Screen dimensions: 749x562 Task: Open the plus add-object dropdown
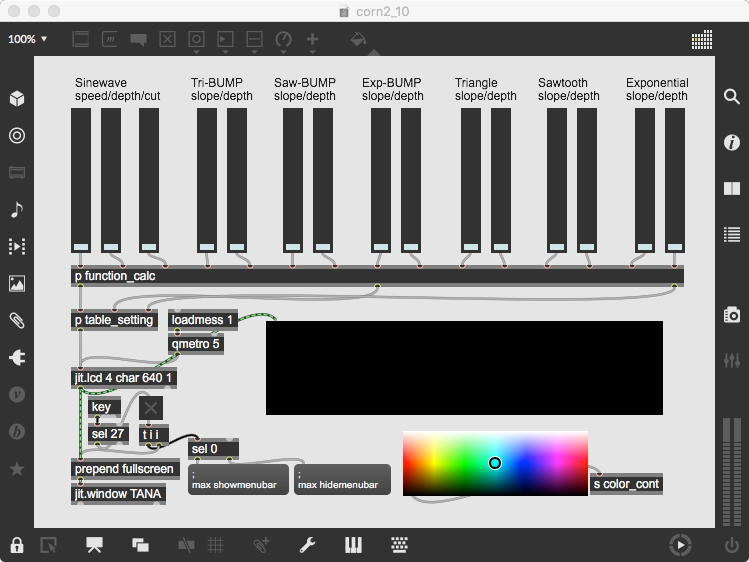(x=312, y=41)
